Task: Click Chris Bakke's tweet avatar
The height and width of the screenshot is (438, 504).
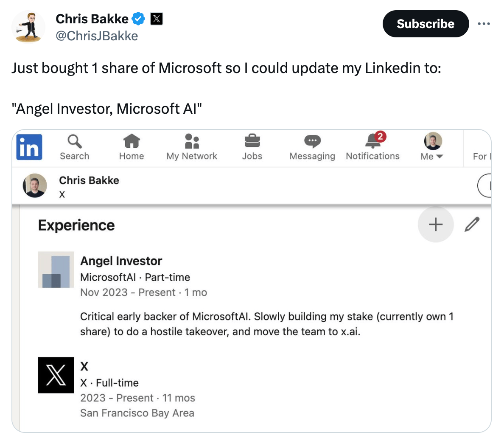Action: pos(28,27)
